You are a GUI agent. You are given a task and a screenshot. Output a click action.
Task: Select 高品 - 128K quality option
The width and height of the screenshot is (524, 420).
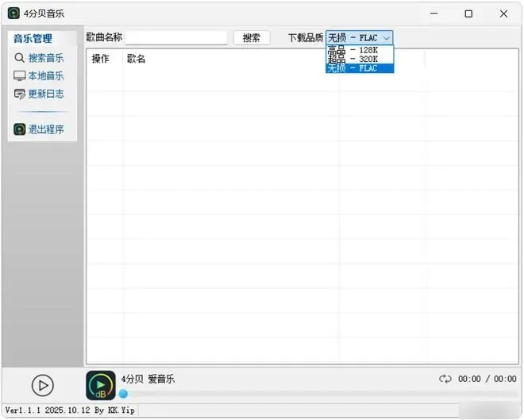(360, 50)
